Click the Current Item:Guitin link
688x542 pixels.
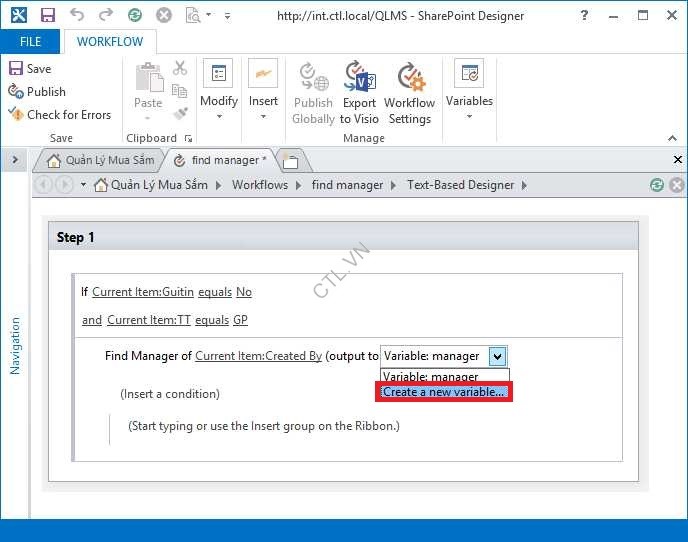(142, 292)
